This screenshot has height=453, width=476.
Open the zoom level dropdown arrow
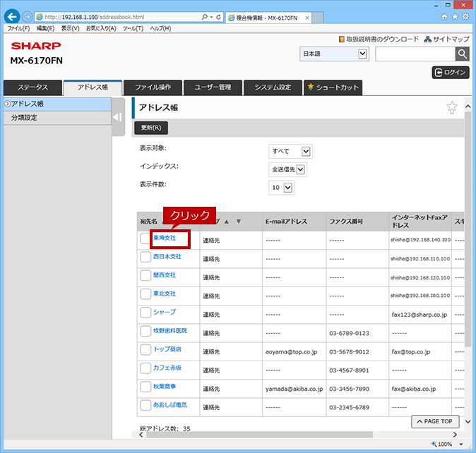point(461,445)
